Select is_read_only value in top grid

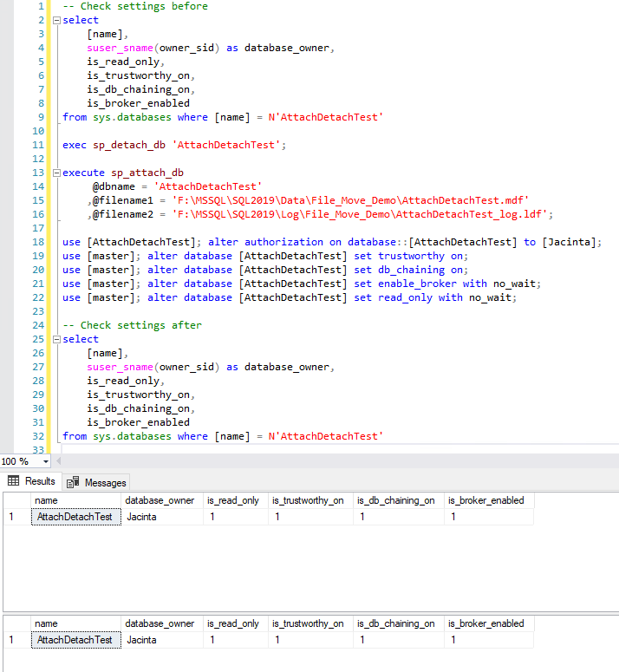[236, 517]
